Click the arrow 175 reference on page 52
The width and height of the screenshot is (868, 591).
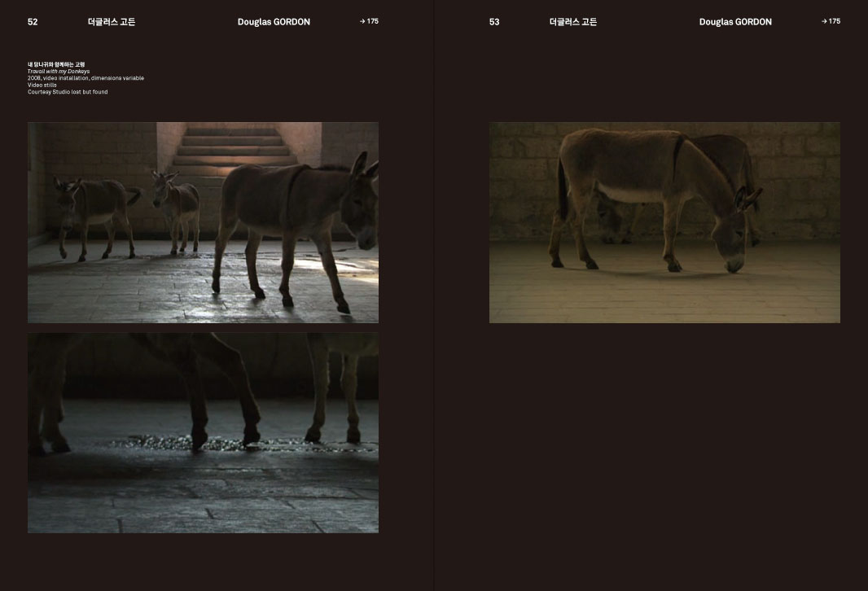pos(369,21)
